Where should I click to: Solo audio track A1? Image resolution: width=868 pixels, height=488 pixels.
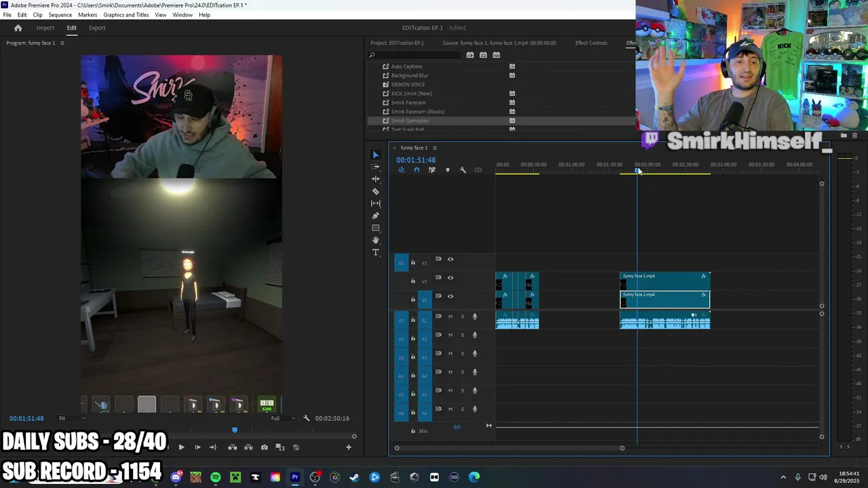point(462,317)
